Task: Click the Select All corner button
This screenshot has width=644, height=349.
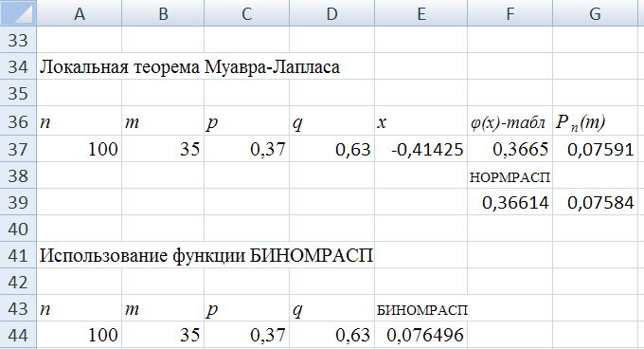Action: tap(18, 13)
